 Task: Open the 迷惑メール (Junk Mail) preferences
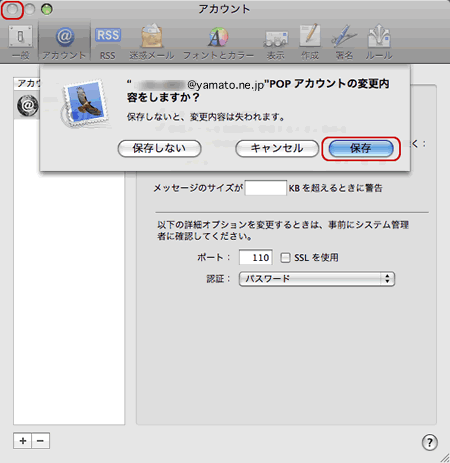click(x=152, y=42)
